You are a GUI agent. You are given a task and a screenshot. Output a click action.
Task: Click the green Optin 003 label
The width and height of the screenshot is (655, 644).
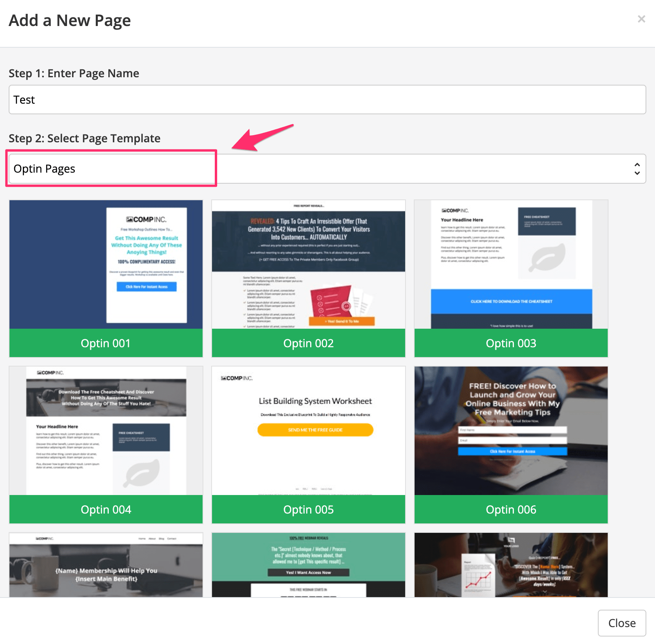[x=511, y=343]
